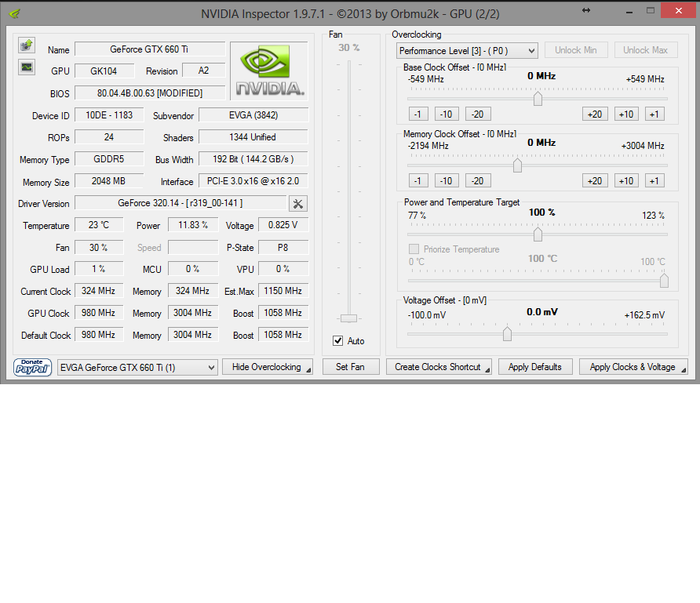Click +10 under Memory Clock Offset
The image size is (700, 603).
[x=626, y=180]
